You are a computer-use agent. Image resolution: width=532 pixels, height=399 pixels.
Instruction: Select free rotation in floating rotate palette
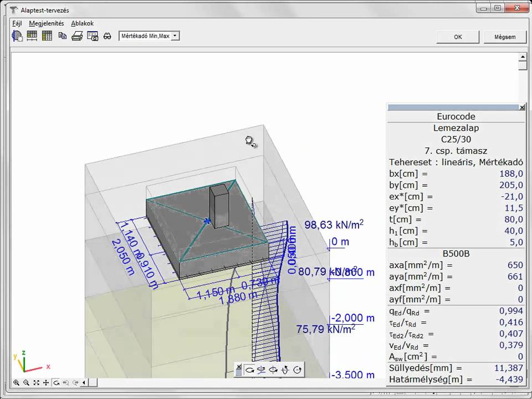pos(250,370)
